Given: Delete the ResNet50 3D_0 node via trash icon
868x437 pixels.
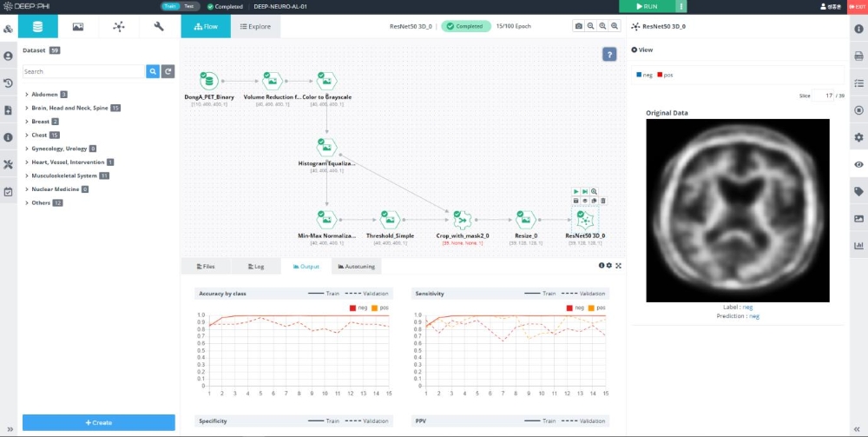Looking at the screenshot, I should 603,201.
